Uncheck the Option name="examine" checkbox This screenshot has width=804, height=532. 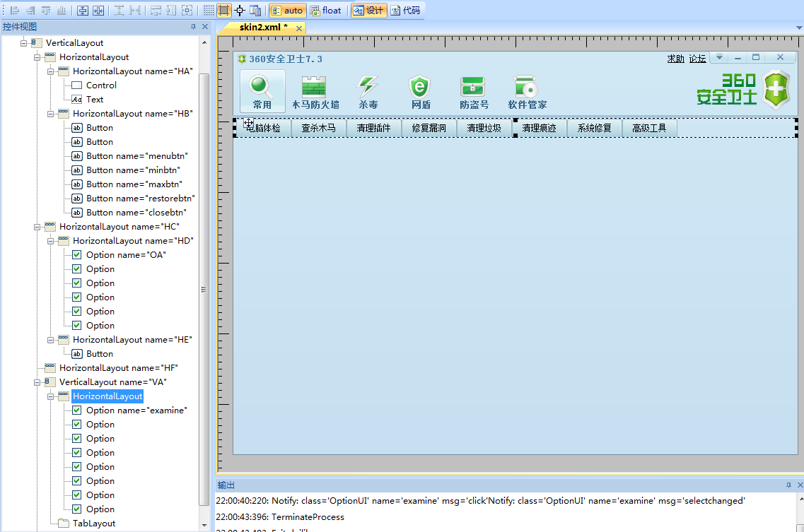76,410
